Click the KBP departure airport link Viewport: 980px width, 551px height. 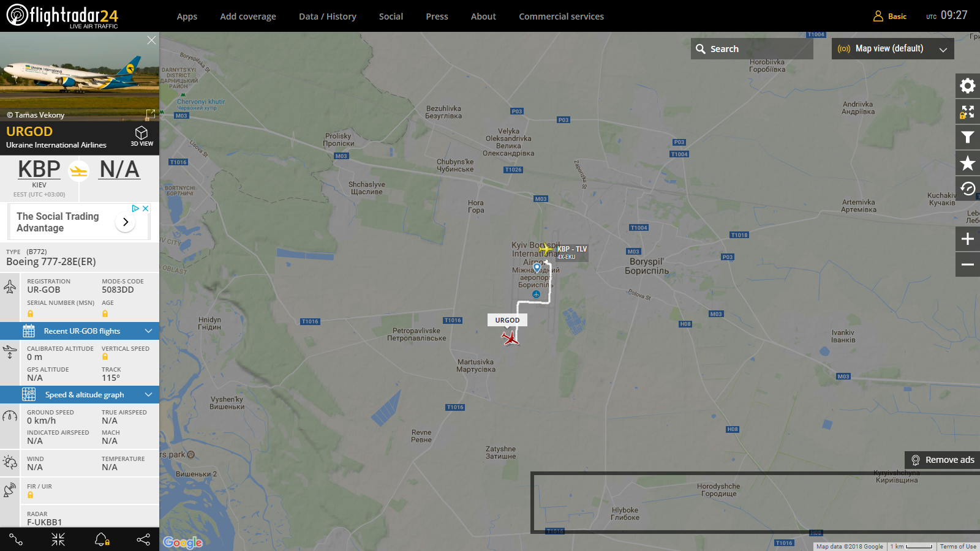39,169
